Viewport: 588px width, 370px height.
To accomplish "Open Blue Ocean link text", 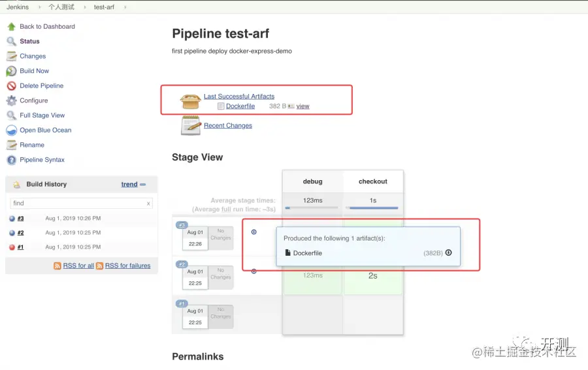I will click(x=45, y=130).
